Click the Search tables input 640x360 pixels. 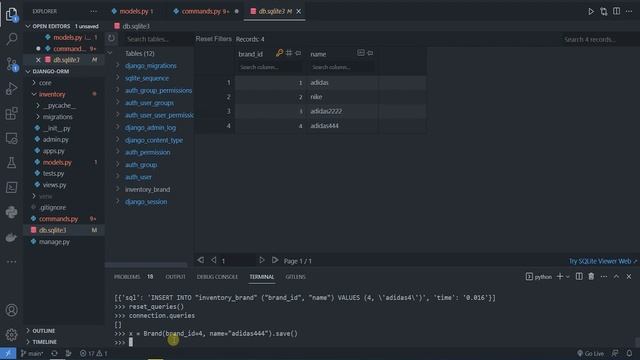click(x=157, y=39)
